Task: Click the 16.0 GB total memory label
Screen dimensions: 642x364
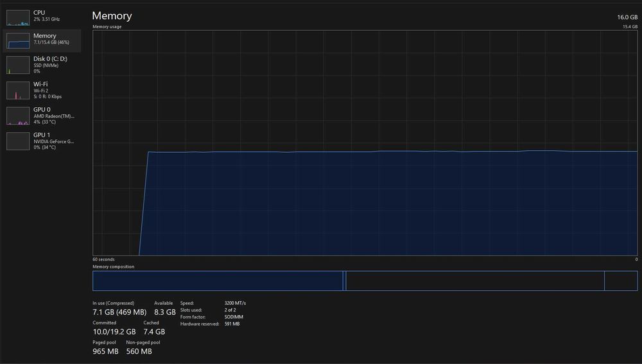Action: [x=627, y=17]
